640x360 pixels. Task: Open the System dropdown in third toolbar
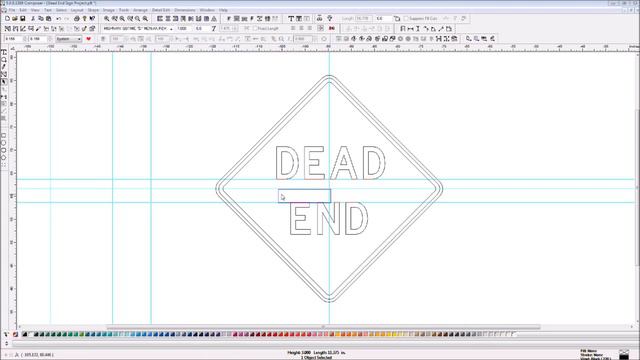[x=69, y=39]
